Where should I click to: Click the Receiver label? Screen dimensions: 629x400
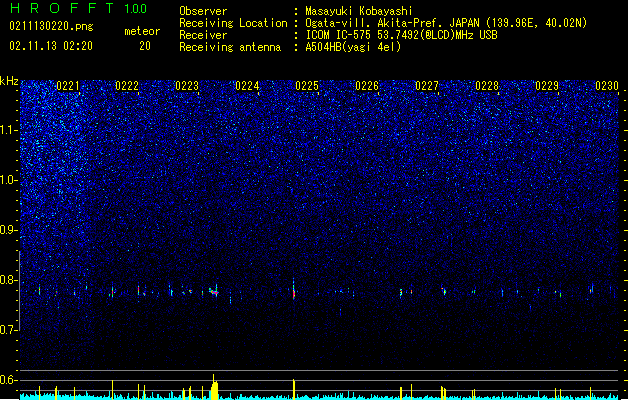203,35
